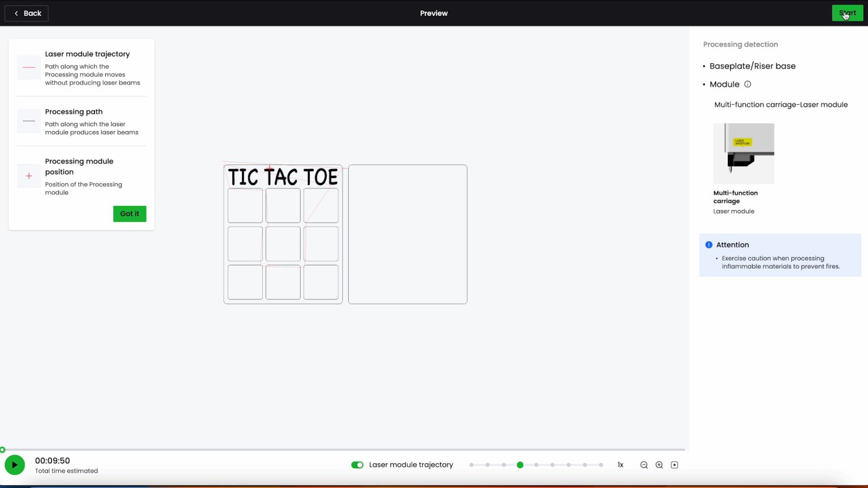Click the progress timeline start marker
This screenshot has height=488, width=868.
coord(3,450)
